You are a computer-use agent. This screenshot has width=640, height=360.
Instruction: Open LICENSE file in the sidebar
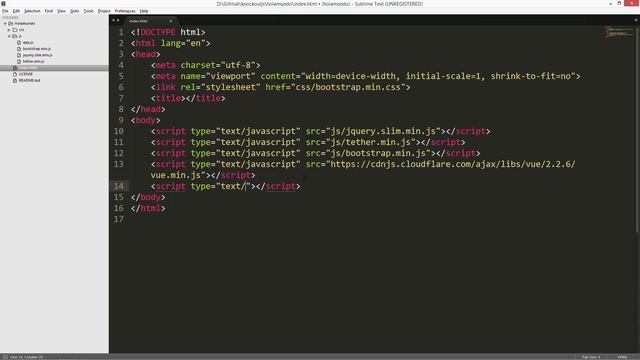25,74
